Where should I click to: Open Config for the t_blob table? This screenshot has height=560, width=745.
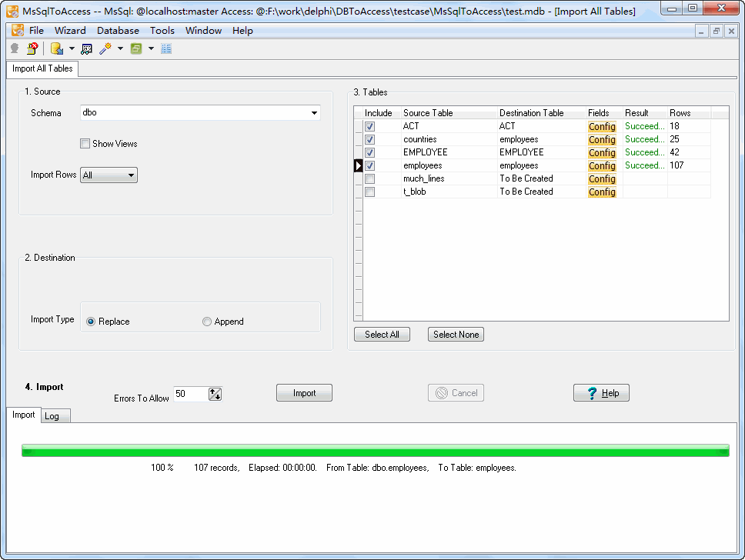click(x=602, y=192)
